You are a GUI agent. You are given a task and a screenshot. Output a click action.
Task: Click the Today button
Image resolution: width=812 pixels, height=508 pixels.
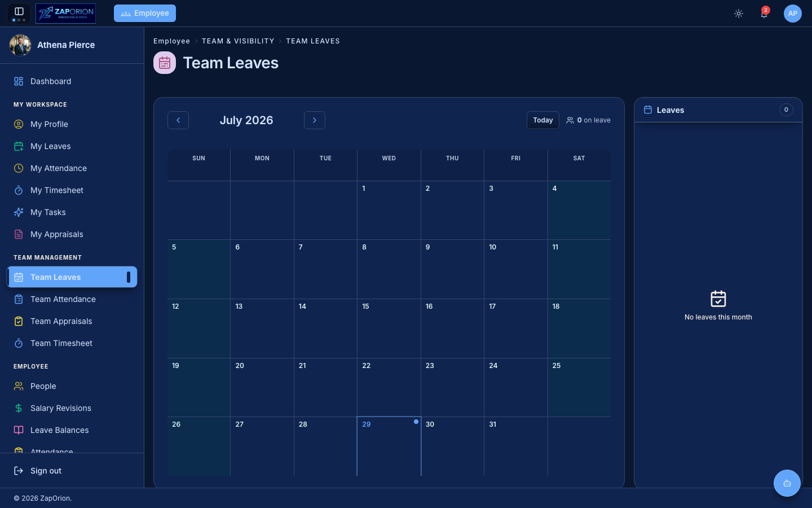(x=543, y=120)
